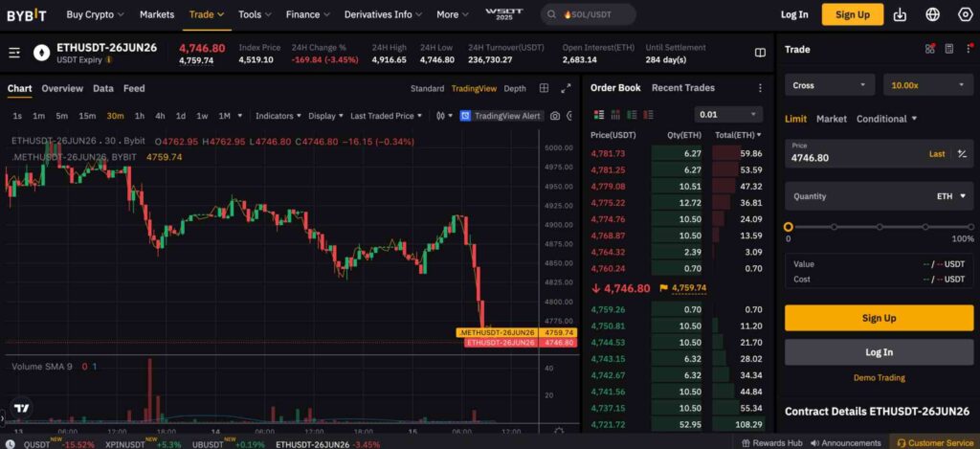Click the Bybit logo
This screenshot has width=980, height=449.
coord(26,15)
